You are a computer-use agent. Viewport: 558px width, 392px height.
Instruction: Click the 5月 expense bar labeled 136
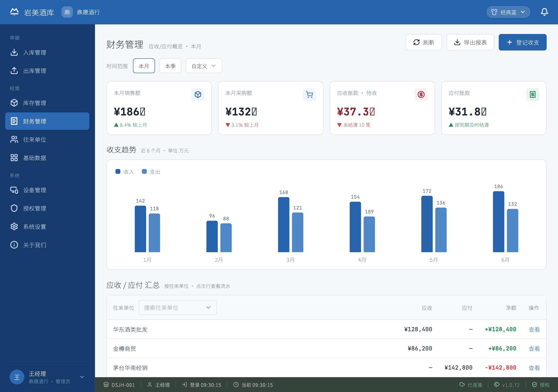441,230
